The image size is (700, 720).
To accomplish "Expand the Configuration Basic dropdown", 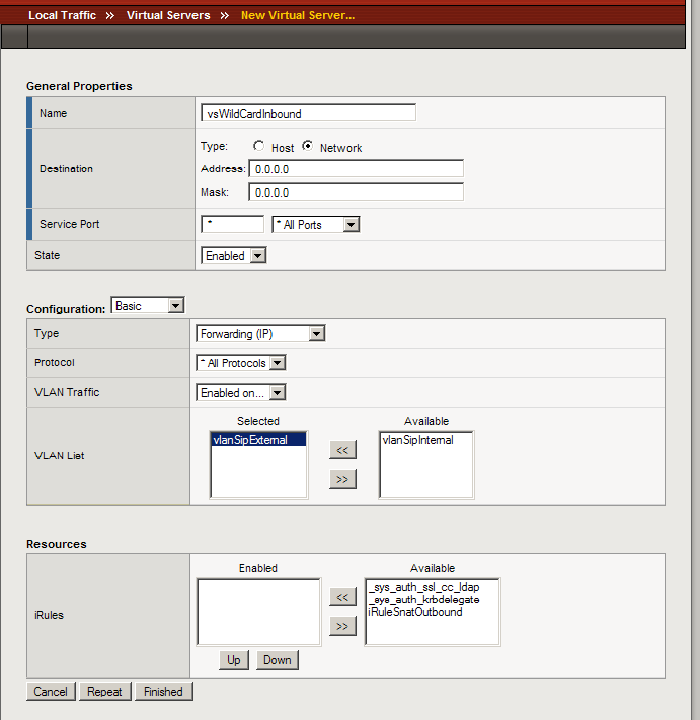I will (147, 306).
